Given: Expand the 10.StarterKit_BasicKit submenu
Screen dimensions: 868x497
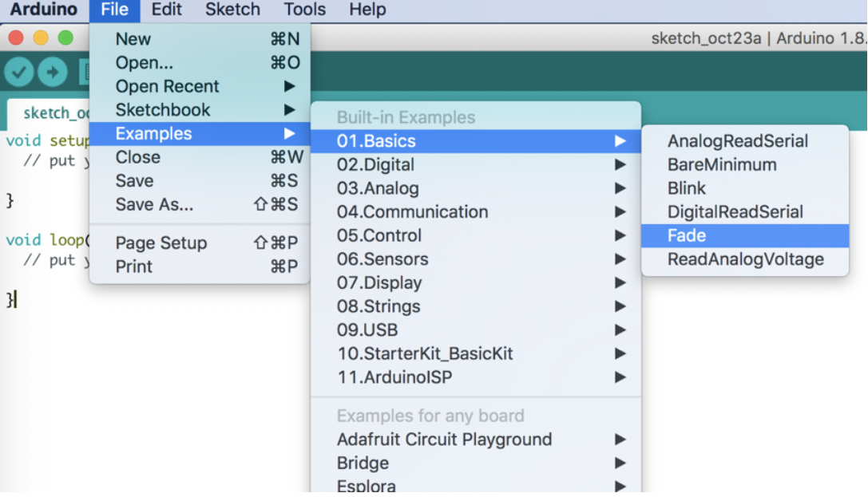Looking at the screenshot, I should click(475, 354).
